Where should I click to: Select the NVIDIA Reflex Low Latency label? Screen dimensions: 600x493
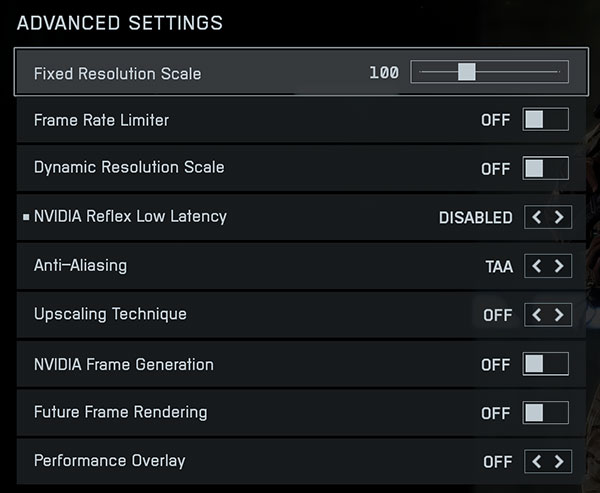coord(130,216)
